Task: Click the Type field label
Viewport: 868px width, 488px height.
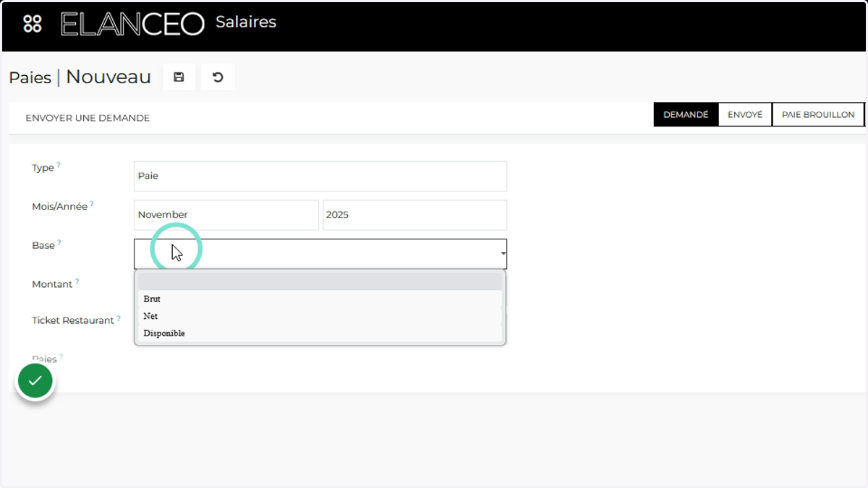Action: [x=43, y=168]
